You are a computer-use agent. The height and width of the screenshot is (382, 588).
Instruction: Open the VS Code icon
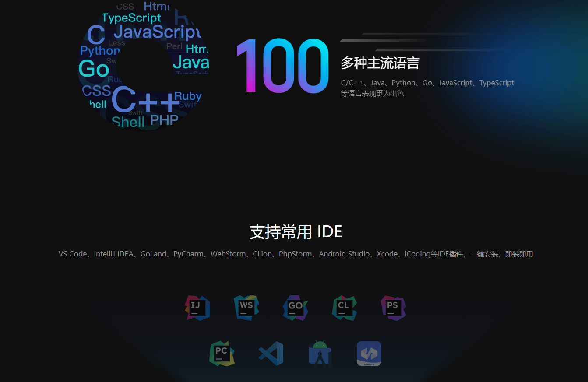[x=271, y=353]
